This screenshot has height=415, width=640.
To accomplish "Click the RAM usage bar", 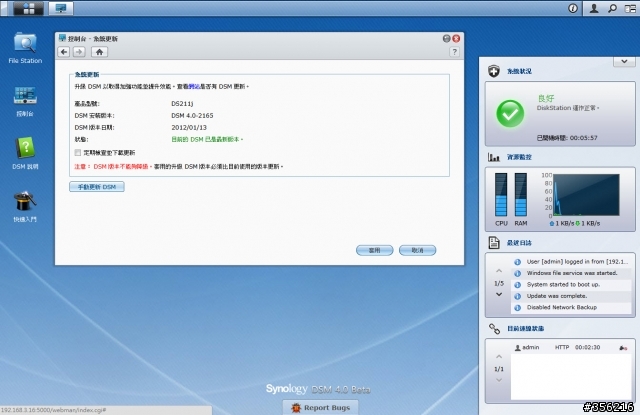I will tap(520, 195).
